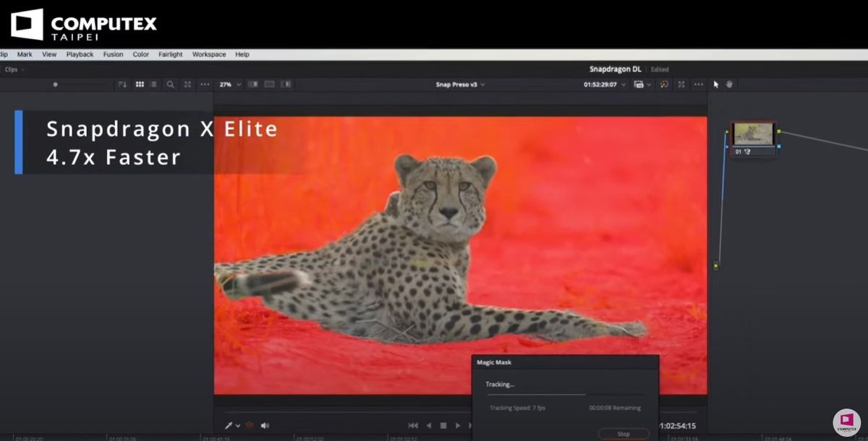868x441 pixels.
Task: Select the hand pan tool
Action: [729, 85]
